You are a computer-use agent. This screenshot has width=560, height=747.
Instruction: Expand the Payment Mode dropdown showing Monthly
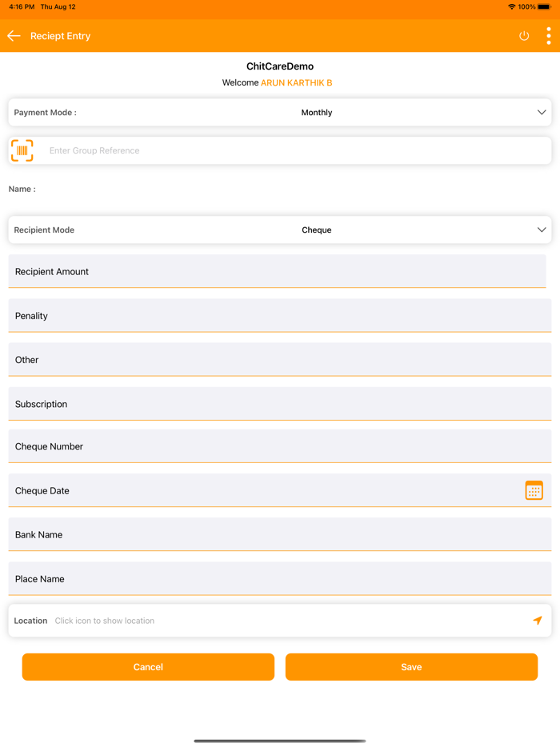317,112
